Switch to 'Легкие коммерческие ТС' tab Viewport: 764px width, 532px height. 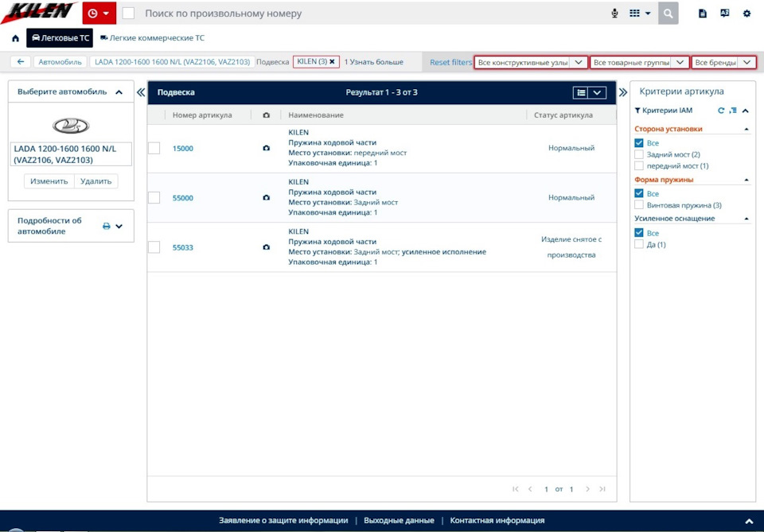(152, 38)
